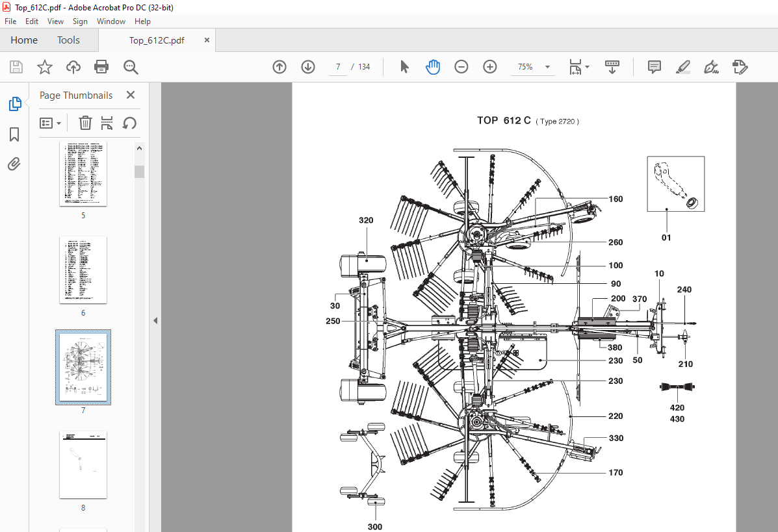Screen dimensions: 778x532
Task: Select page 8 thumbnail
Action: coord(83,464)
